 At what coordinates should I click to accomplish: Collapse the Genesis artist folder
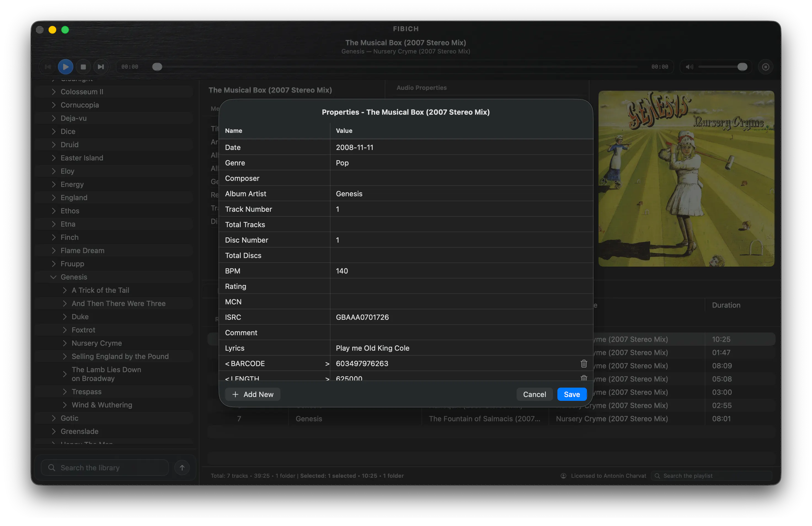click(x=53, y=277)
